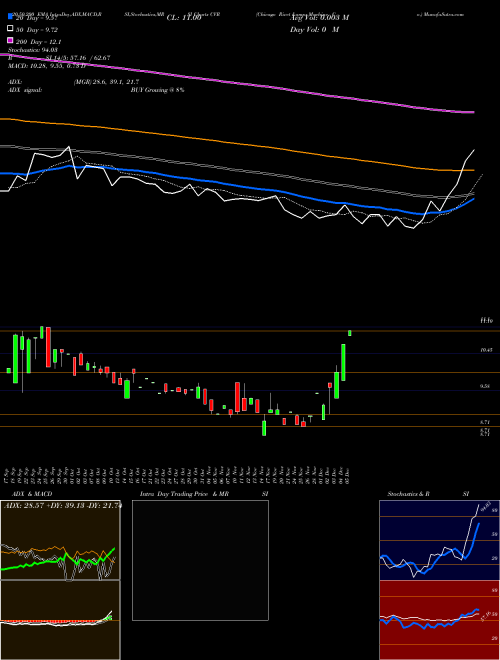Click the RSI '57.16 / 62.67' value text
500x660 pixels.
point(91,58)
